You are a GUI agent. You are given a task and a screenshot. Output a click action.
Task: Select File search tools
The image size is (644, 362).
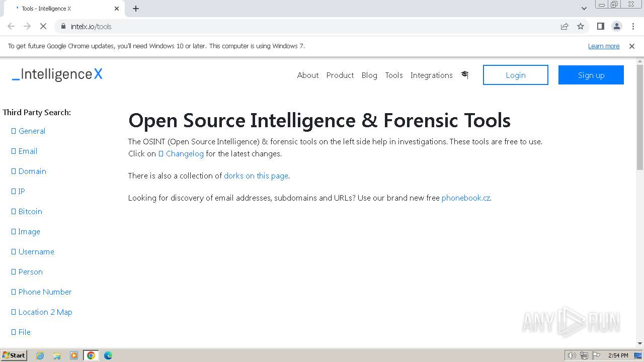click(21, 332)
